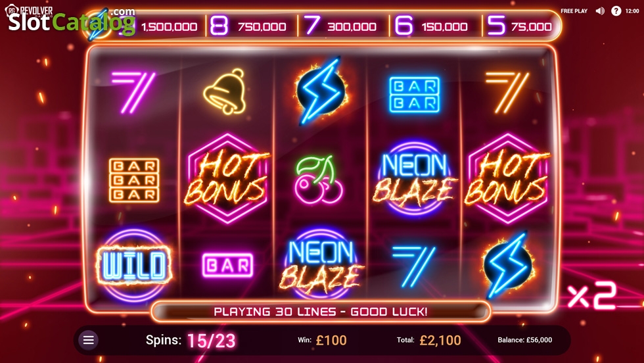
Task: Mute the game sound speaker icon
Action: point(600,11)
